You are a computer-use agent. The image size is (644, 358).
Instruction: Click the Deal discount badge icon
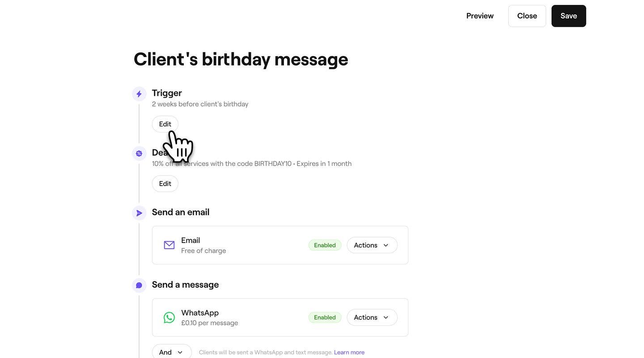pos(139,153)
